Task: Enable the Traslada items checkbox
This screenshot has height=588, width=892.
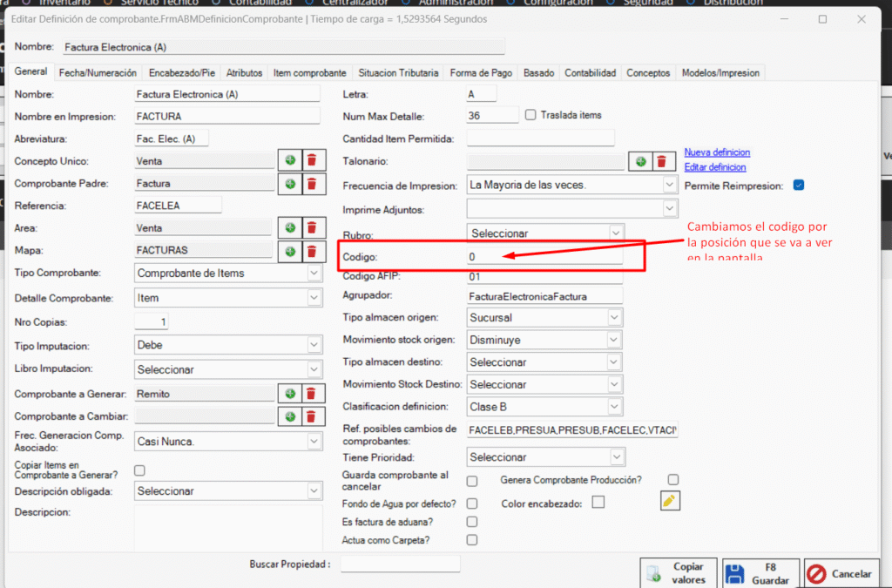Action: tap(530, 115)
